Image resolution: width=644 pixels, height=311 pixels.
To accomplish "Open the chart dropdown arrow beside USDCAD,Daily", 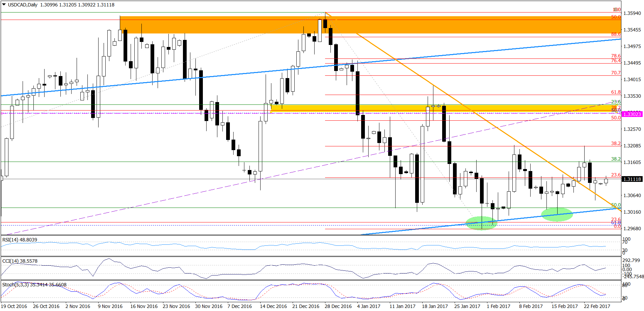I will [4, 5].
